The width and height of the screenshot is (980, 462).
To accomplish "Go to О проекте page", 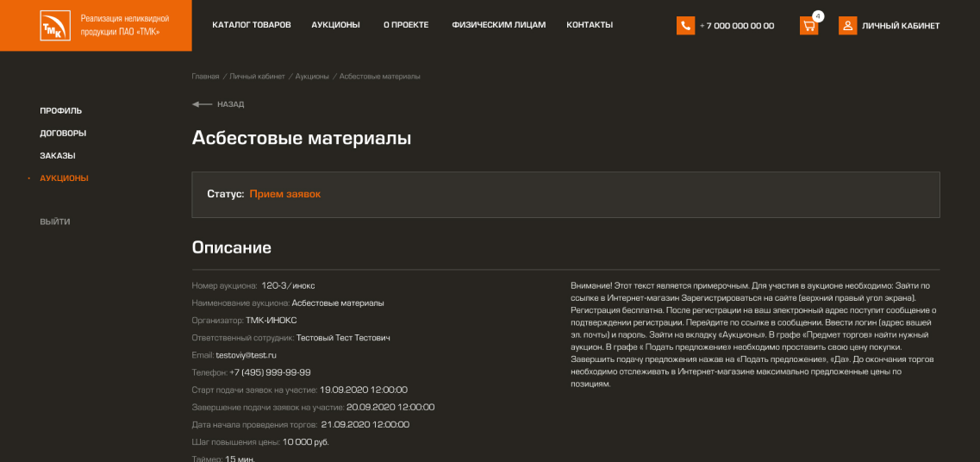I will [x=406, y=25].
